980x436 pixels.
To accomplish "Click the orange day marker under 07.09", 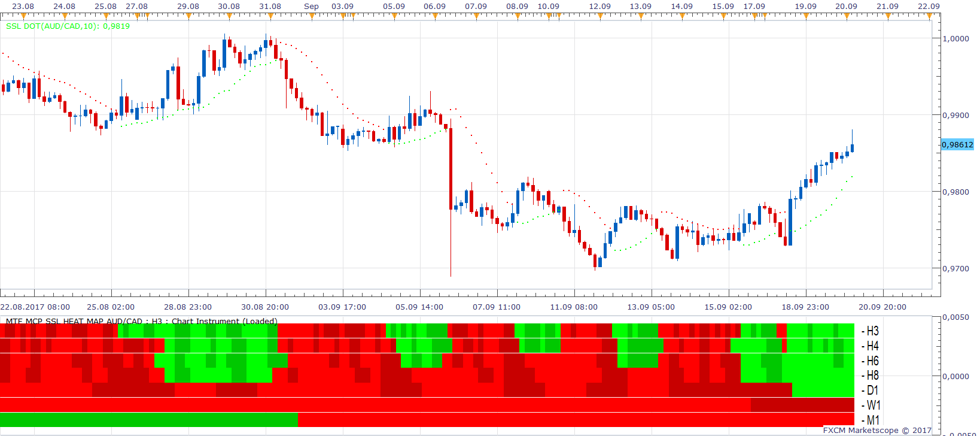I will pyautogui.click(x=476, y=16).
